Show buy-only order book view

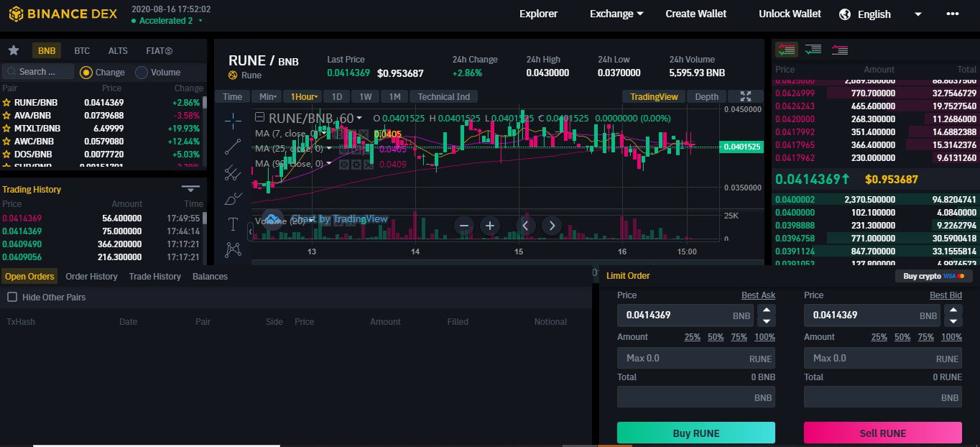813,50
